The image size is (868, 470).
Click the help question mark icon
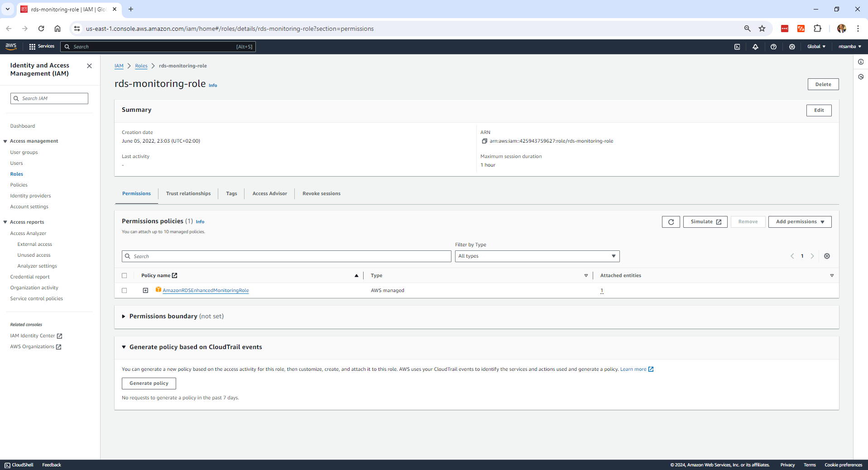[x=773, y=47]
